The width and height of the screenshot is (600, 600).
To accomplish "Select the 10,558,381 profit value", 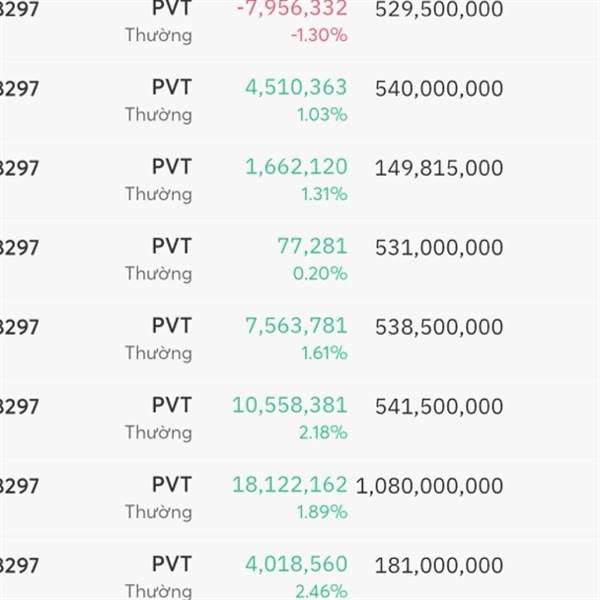I will point(290,405).
